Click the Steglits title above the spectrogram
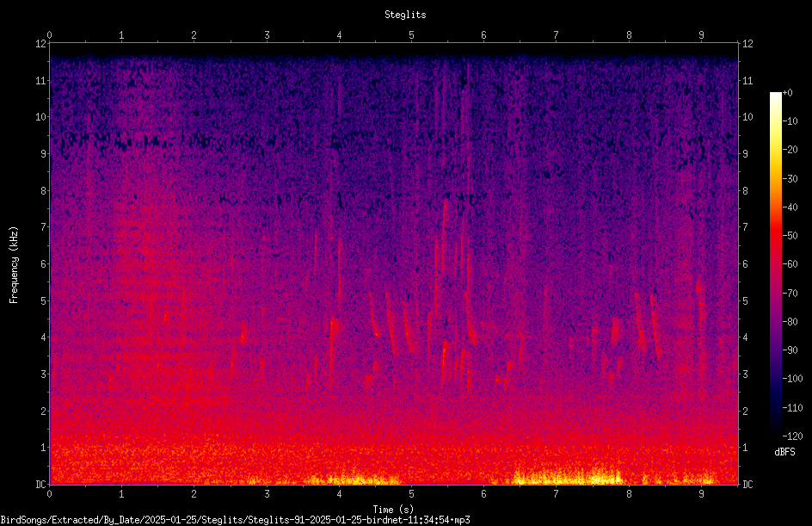Screen dimensions: 812x526 click(x=405, y=15)
